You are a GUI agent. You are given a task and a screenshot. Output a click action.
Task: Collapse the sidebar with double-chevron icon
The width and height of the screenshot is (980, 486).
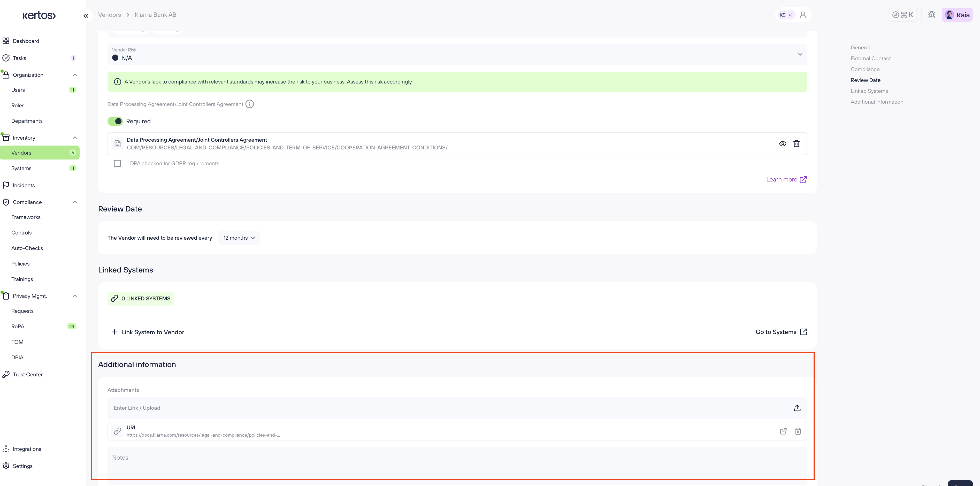[x=86, y=16]
